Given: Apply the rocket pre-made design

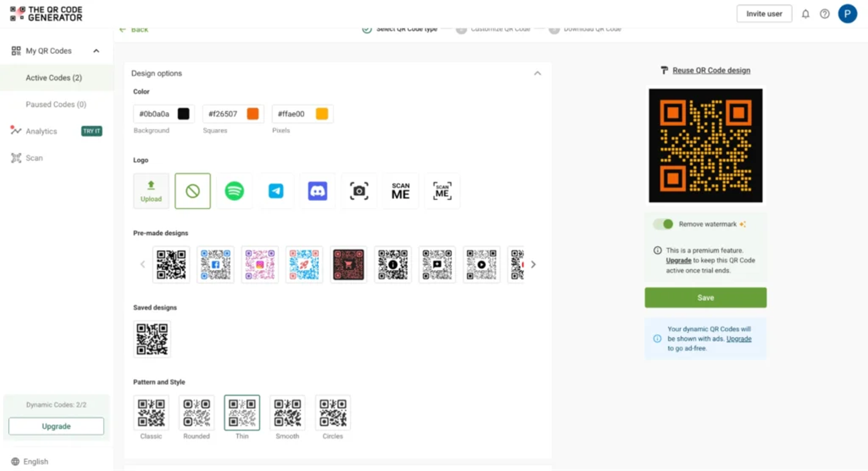Looking at the screenshot, I should pos(304,265).
